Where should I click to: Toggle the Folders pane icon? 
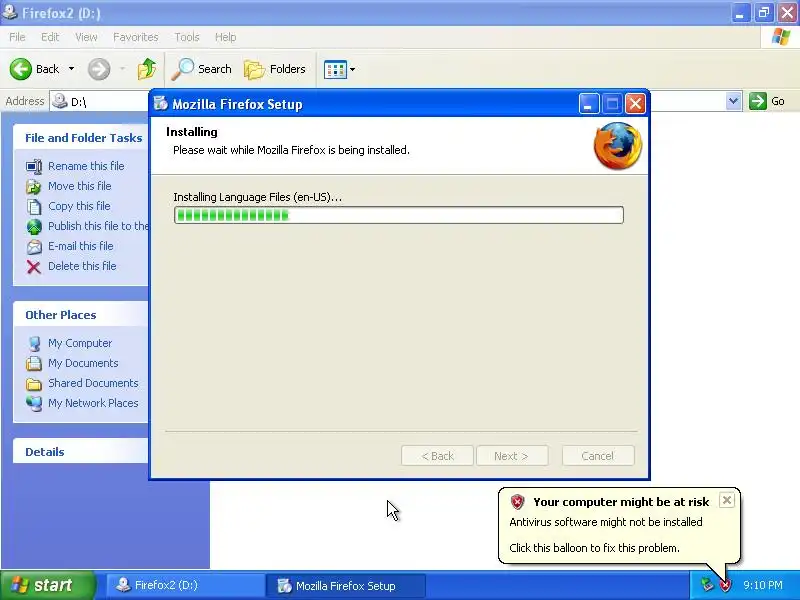pos(254,69)
